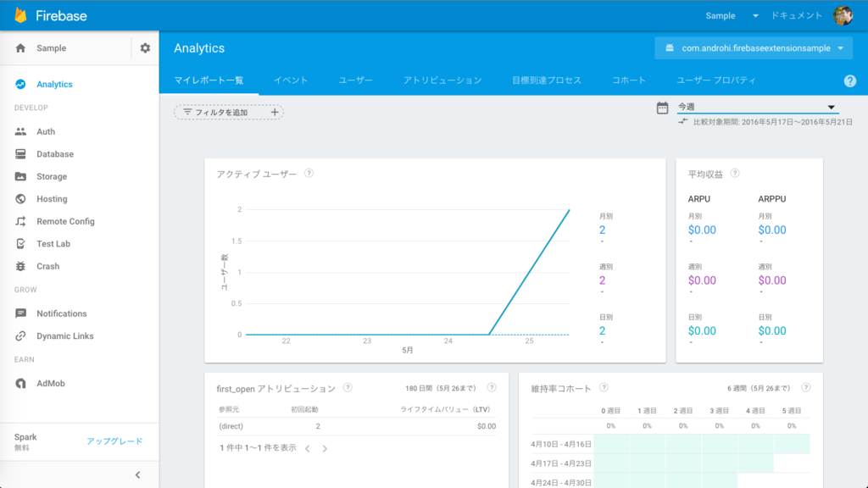Click help icon beside first_open アトリビューション title

point(348,388)
